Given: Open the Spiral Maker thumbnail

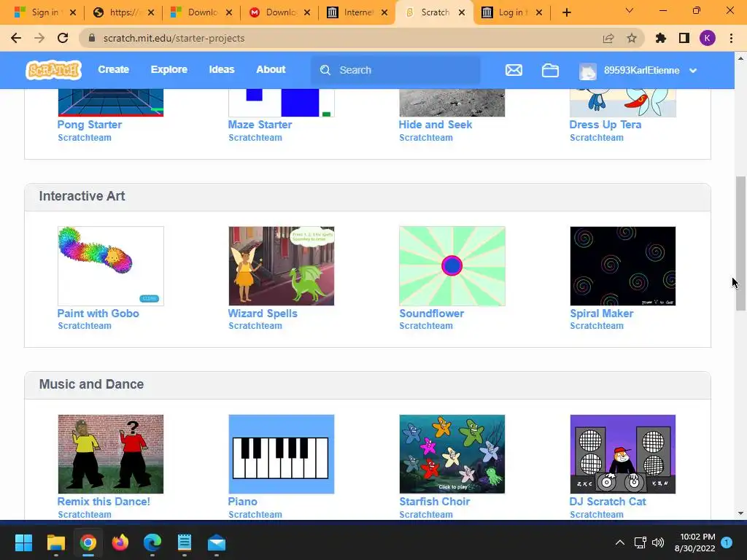Looking at the screenshot, I should [623, 265].
